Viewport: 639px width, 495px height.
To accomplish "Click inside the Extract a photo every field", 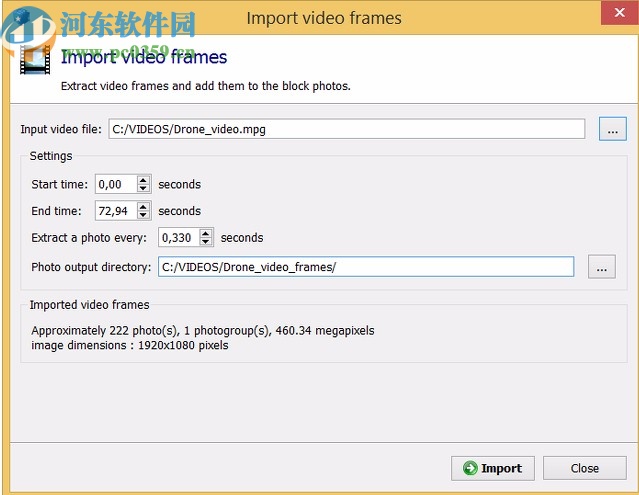I will (179, 238).
